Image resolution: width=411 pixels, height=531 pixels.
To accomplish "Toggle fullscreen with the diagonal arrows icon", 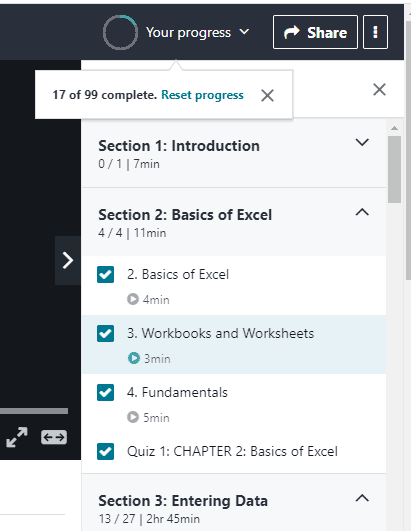I will (x=17, y=437).
